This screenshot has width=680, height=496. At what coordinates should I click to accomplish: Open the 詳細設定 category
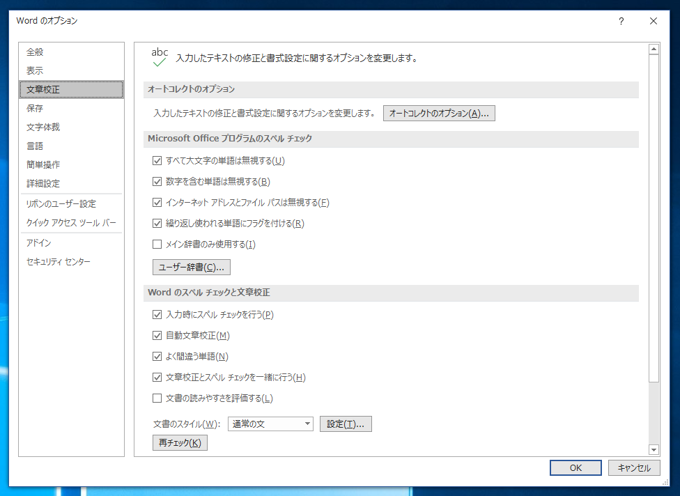click(x=71, y=183)
